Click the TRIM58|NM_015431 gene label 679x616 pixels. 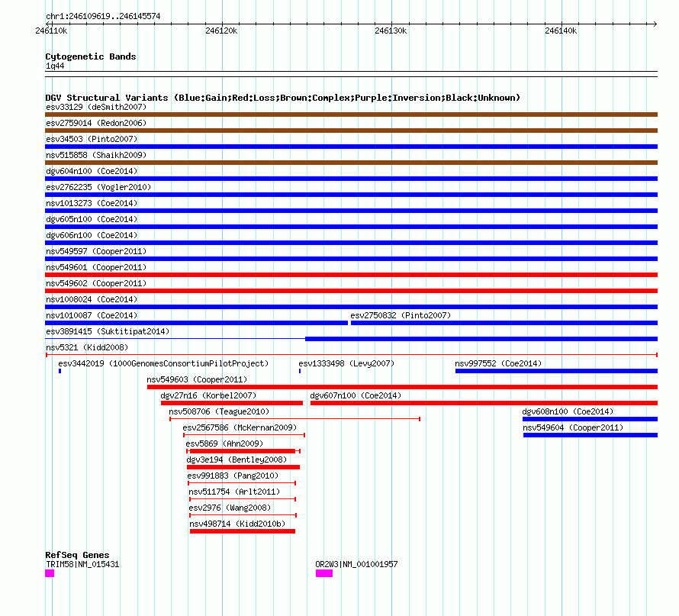tap(82, 564)
